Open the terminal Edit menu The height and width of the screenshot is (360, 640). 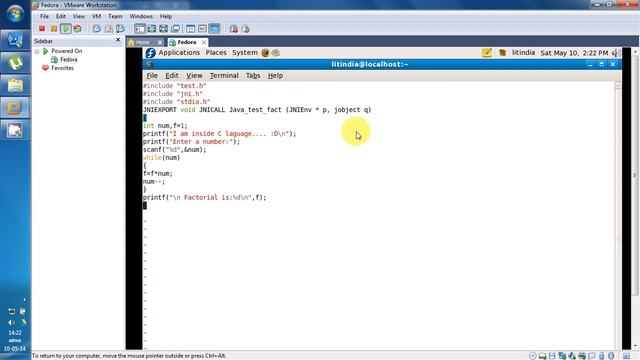tap(171, 76)
